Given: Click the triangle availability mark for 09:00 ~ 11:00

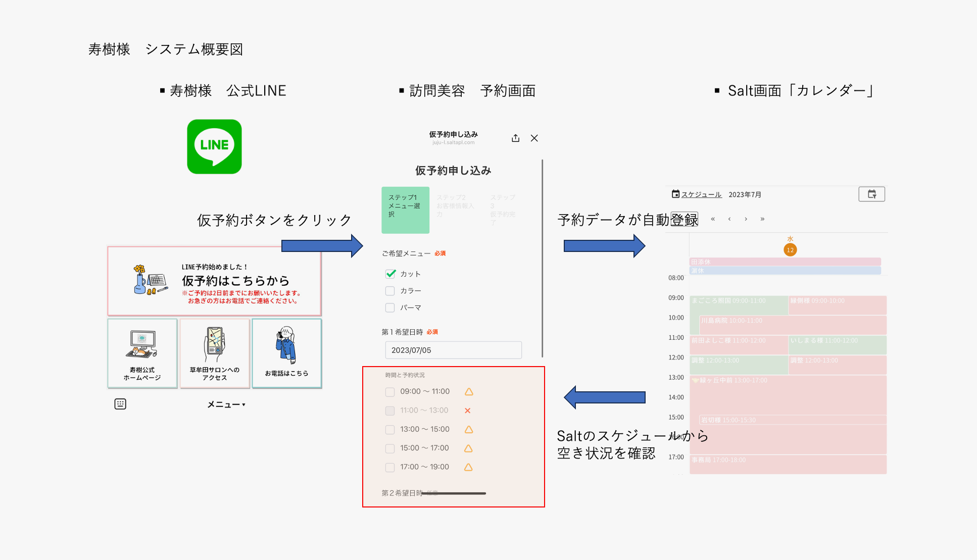Looking at the screenshot, I should click(469, 391).
